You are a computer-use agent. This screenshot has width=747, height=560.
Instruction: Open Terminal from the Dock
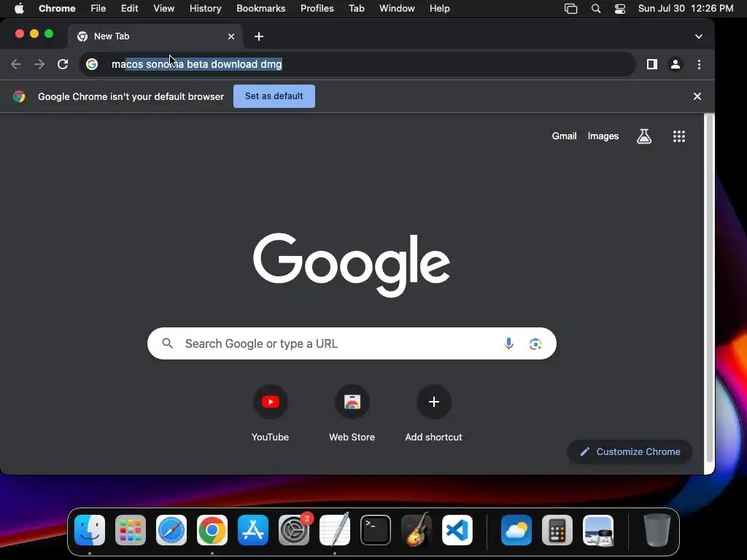click(376, 530)
